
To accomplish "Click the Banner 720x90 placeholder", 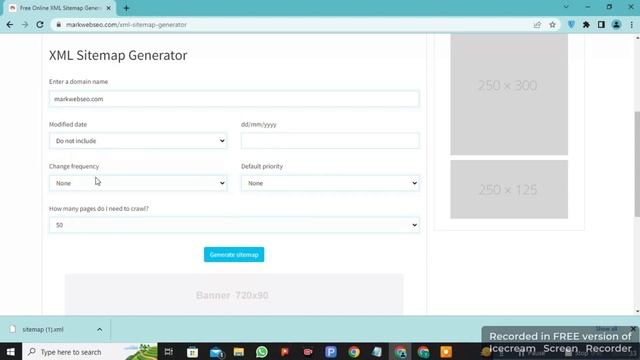I will (234, 294).
